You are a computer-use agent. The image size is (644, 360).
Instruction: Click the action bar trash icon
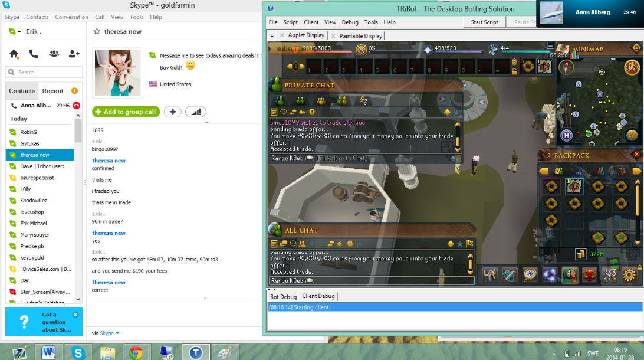514,62
